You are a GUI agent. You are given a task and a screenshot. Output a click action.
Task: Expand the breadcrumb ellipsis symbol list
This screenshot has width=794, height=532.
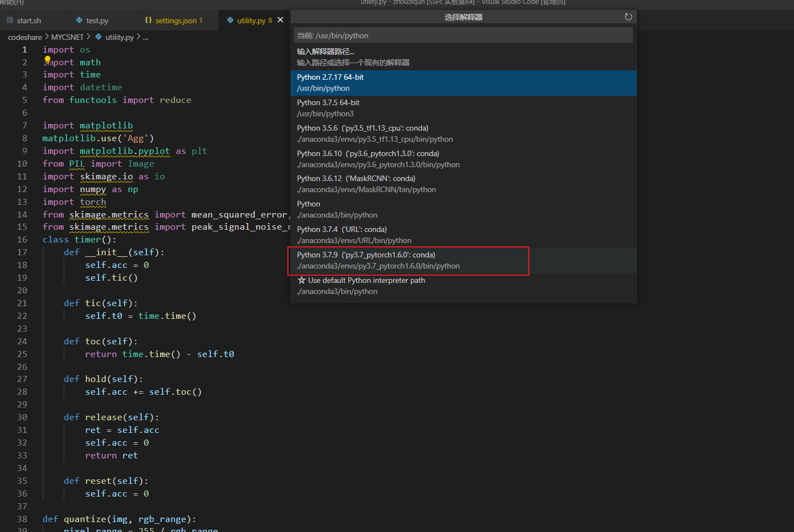pos(146,37)
